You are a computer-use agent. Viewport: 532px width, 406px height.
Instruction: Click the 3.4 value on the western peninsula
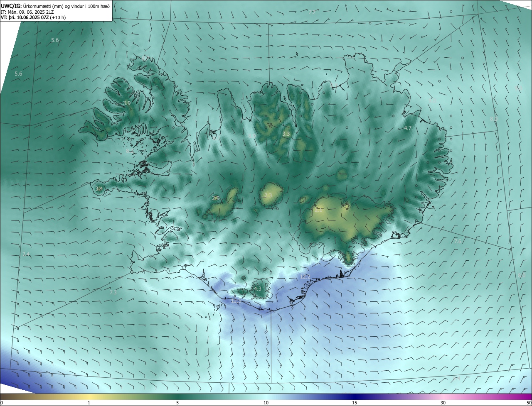[x=99, y=189]
